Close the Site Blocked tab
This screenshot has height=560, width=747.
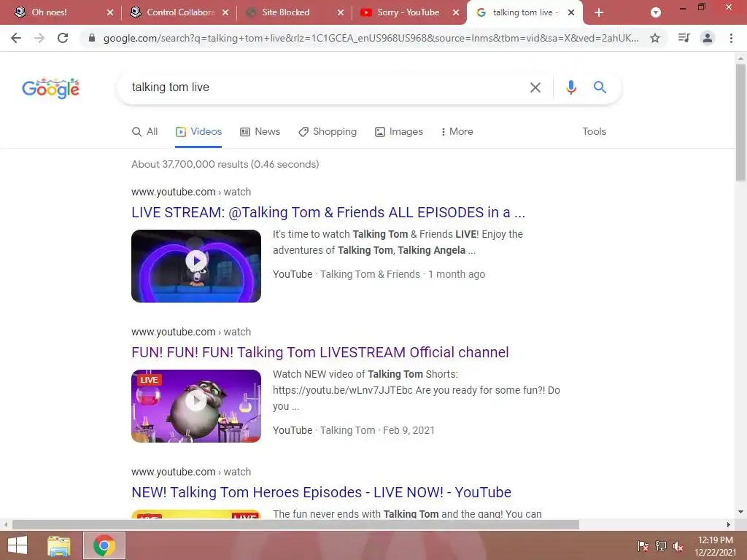click(341, 13)
